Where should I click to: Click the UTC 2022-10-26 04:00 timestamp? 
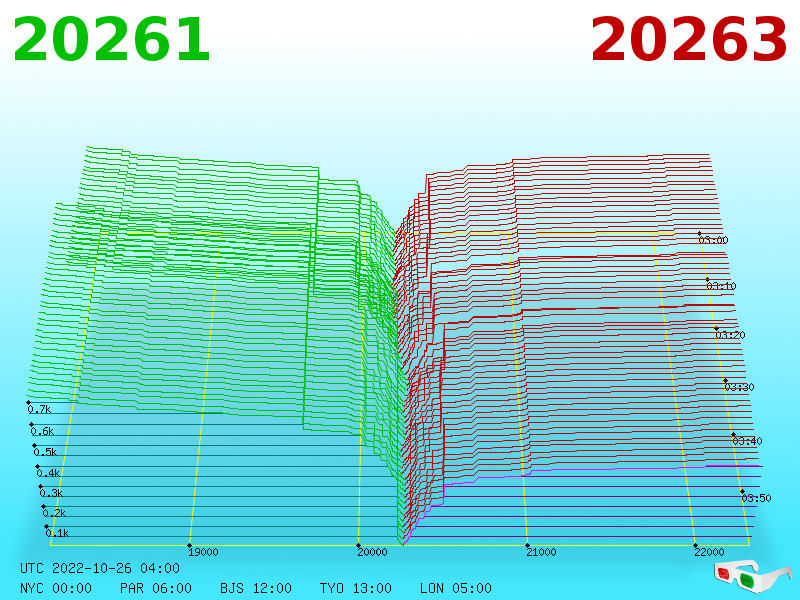click(x=100, y=568)
